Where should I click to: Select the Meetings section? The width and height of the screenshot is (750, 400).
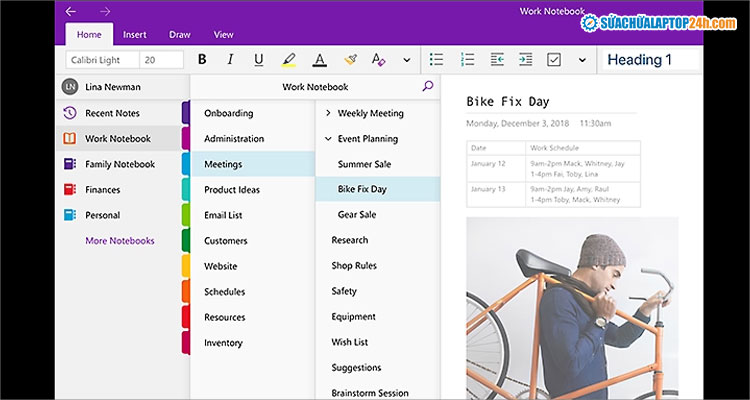click(253, 164)
